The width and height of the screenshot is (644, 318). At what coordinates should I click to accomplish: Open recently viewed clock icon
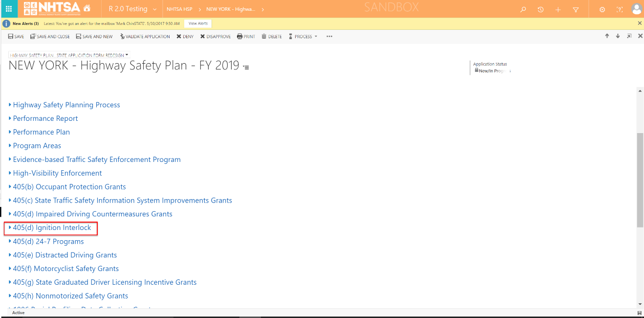pos(540,9)
